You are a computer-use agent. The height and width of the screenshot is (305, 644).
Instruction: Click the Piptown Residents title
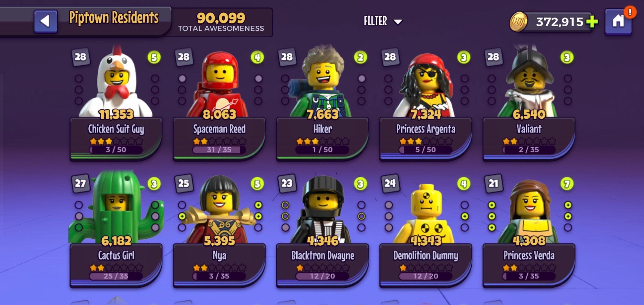(x=114, y=18)
